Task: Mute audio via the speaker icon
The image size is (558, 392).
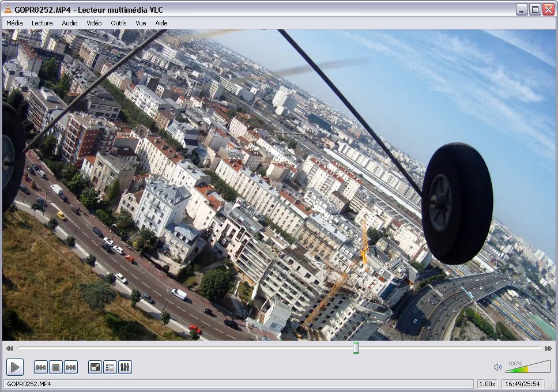Action: tap(497, 367)
